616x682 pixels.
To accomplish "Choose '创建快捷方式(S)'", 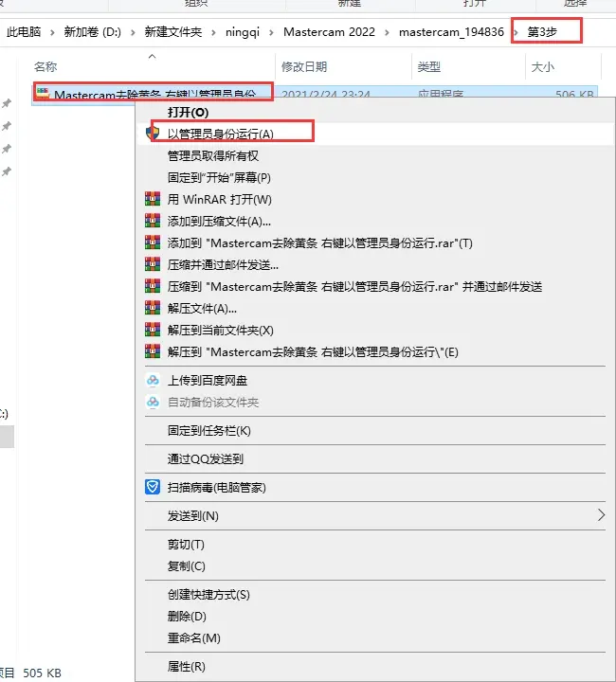I will point(208,595).
